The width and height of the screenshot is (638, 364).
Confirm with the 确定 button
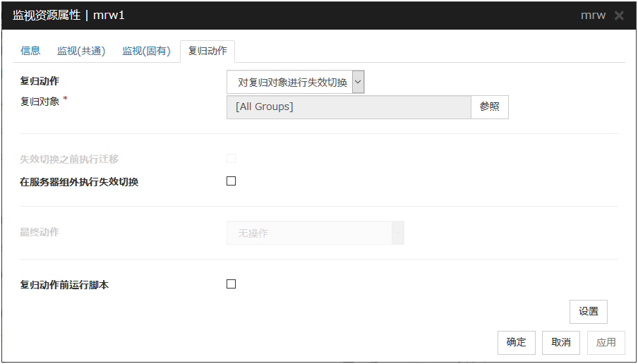(516, 342)
